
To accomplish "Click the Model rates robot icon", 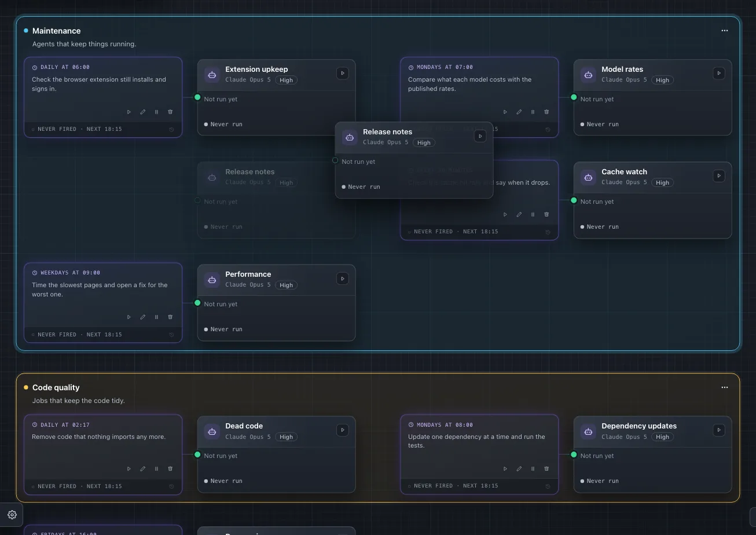I will (x=588, y=75).
